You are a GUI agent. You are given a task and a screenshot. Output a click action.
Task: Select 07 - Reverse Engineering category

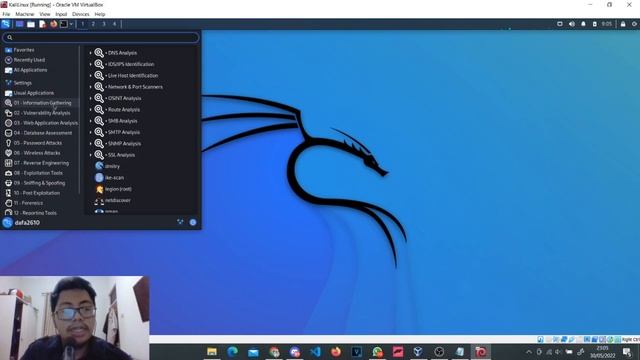pos(40,163)
